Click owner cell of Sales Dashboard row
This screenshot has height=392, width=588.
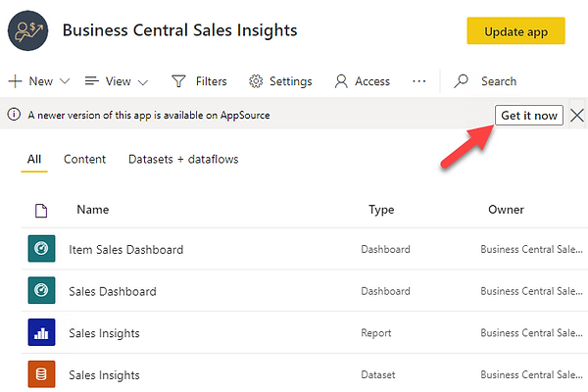tap(531, 291)
